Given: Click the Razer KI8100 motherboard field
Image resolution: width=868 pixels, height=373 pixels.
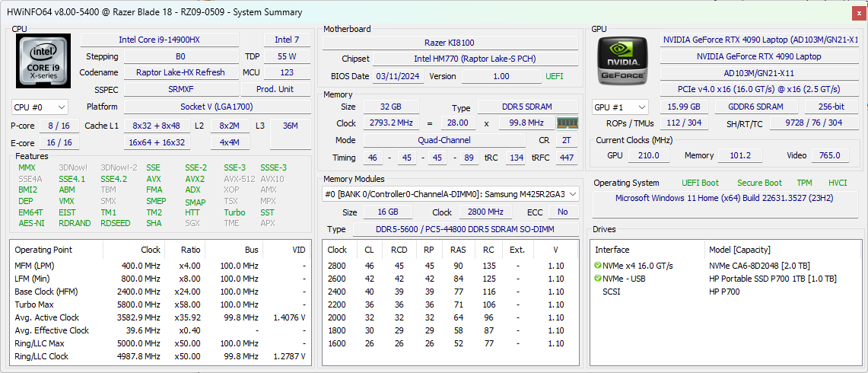Looking at the screenshot, I should click(x=449, y=43).
